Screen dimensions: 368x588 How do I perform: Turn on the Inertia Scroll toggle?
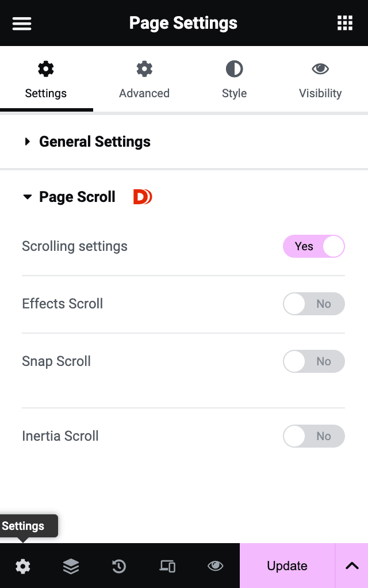tap(313, 436)
